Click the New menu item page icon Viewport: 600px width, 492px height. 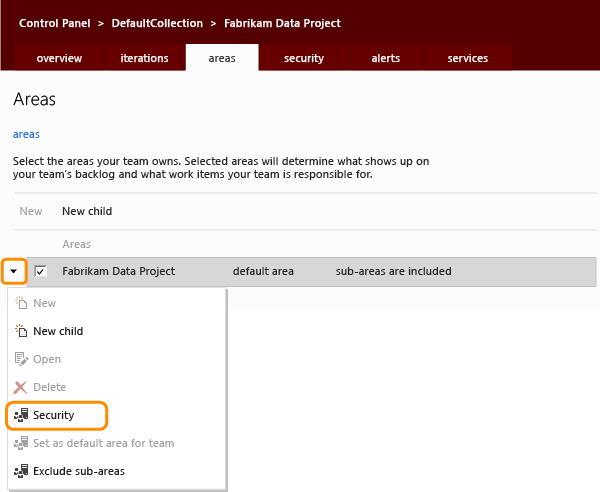point(21,303)
